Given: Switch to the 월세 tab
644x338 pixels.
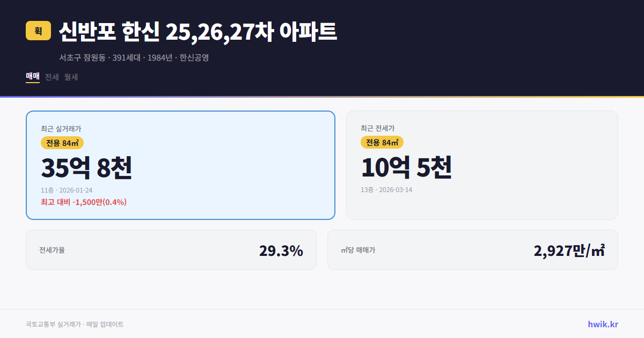Looking at the screenshot, I should 70,77.
